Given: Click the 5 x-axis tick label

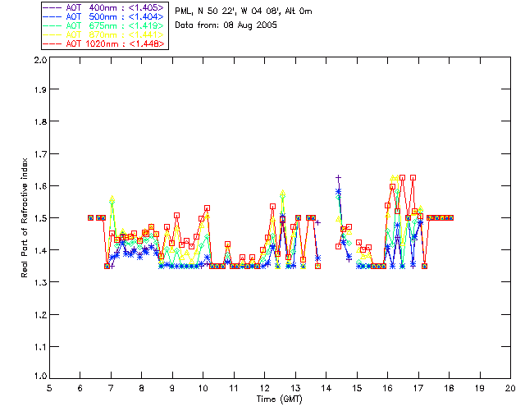Looking at the screenshot, I should click(x=49, y=388).
